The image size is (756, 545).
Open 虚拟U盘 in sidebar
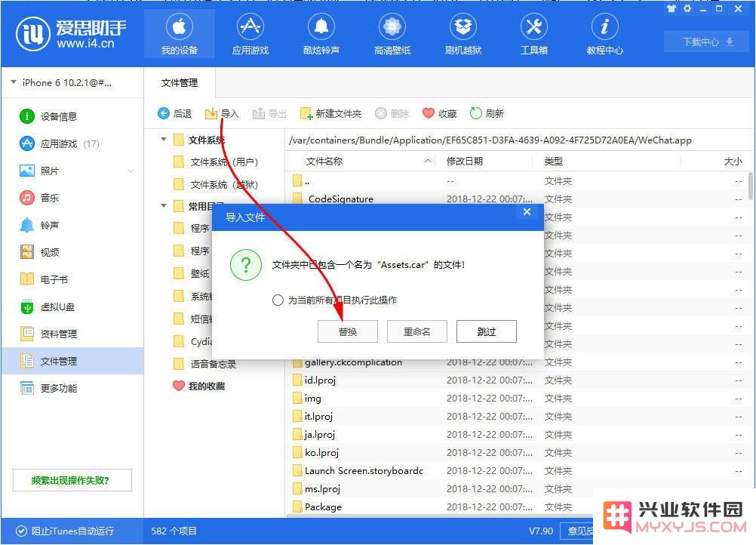pyautogui.click(x=72, y=306)
